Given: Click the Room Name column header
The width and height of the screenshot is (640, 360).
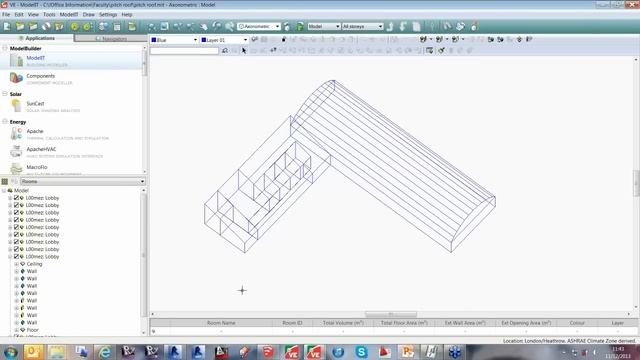Looking at the screenshot, I should pos(221,323).
